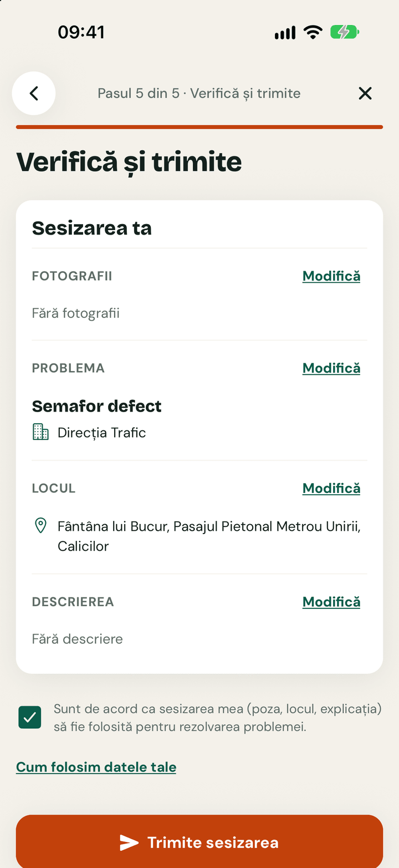The image size is (399, 868).
Task: Submit with Trimite sesizarea button
Action: [x=199, y=841]
